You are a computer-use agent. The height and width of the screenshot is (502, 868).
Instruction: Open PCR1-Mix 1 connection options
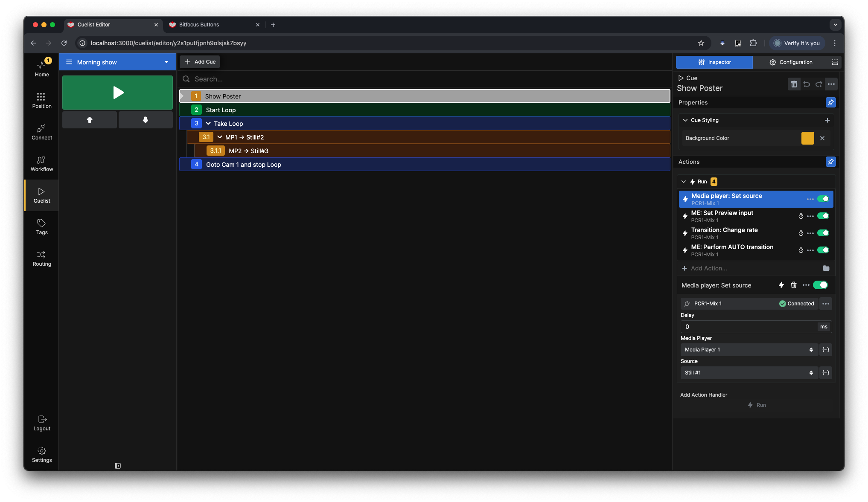(826, 304)
